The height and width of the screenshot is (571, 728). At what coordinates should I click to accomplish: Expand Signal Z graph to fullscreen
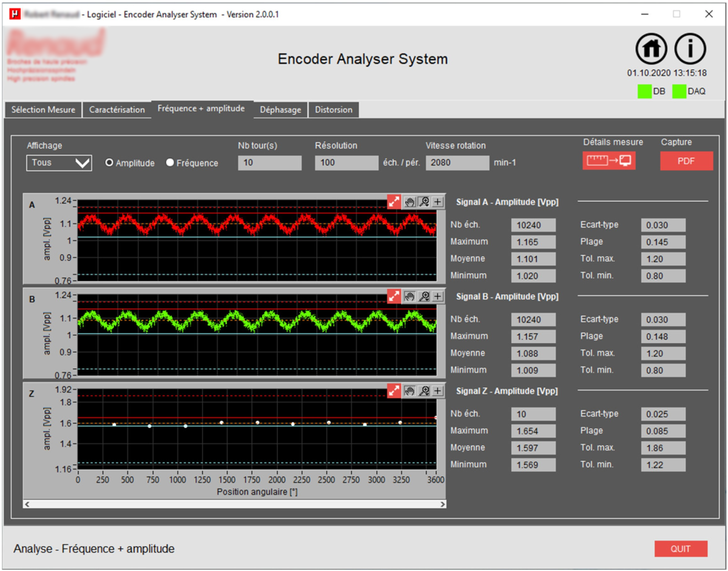click(x=394, y=391)
